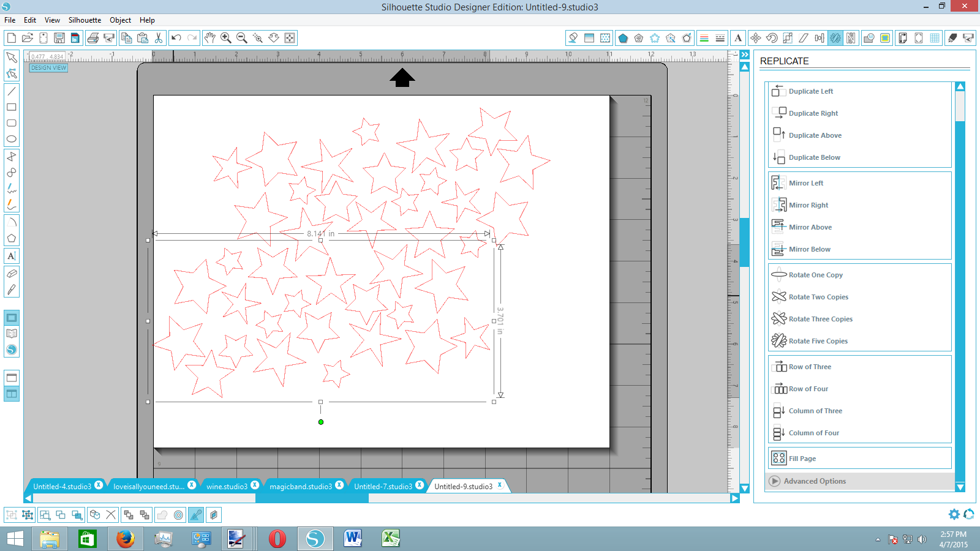Open the Scale window icon
Screen dimensions: 980x551
pyautogui.click(x=788, y=38)
